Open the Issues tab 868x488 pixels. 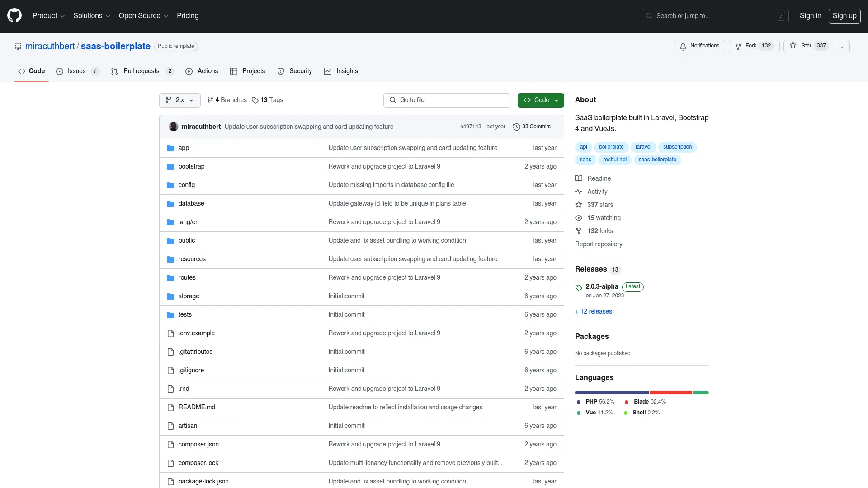77,71
